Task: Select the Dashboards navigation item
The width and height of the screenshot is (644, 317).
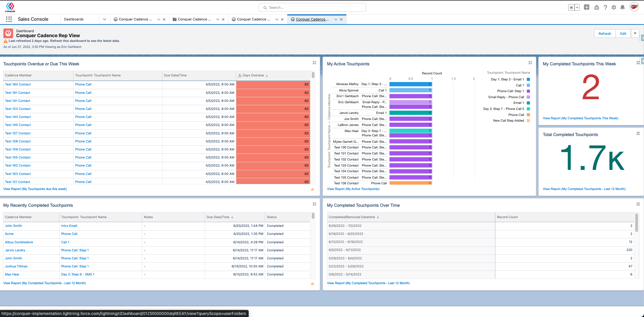Action: click(x=74, y=19)
